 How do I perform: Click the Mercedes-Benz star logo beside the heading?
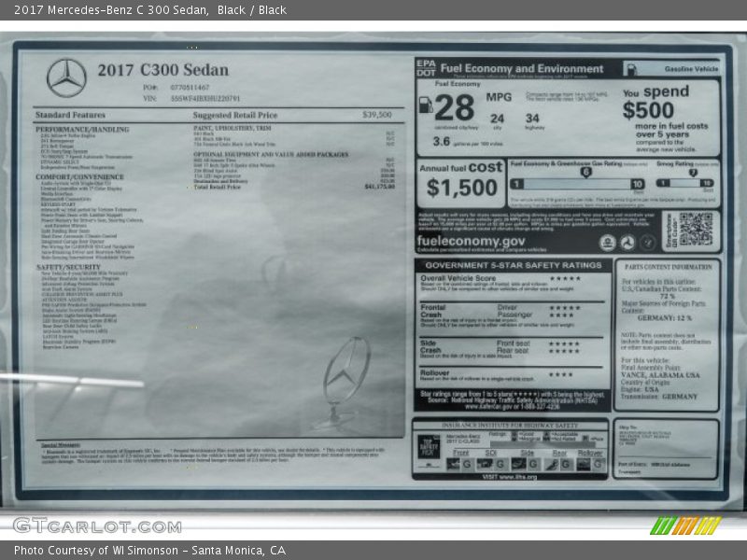click(66, 78)
